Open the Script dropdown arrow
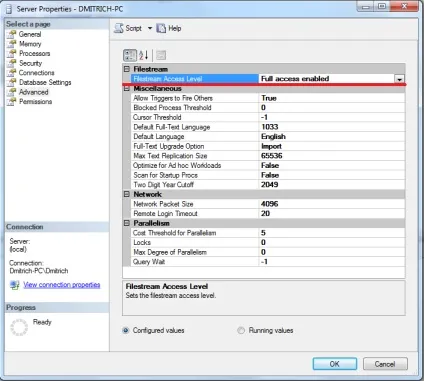 click(x=150, y=28)
